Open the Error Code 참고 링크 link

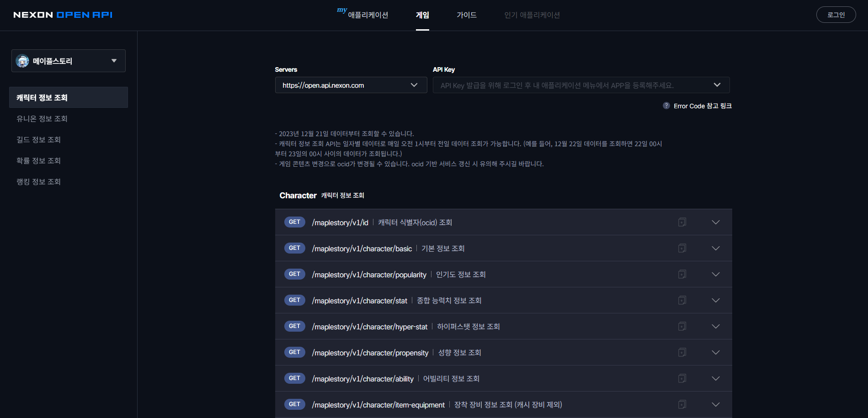pos(703,106)
